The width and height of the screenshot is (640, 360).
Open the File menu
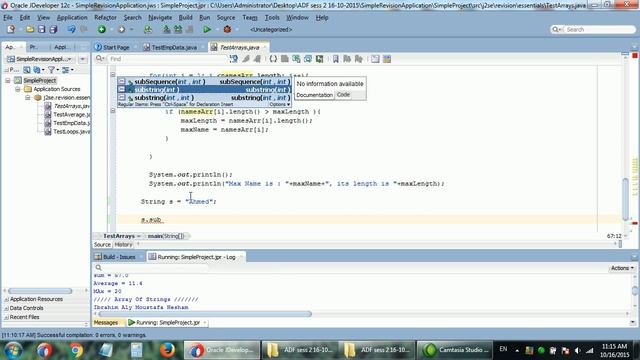coord(8,18)
